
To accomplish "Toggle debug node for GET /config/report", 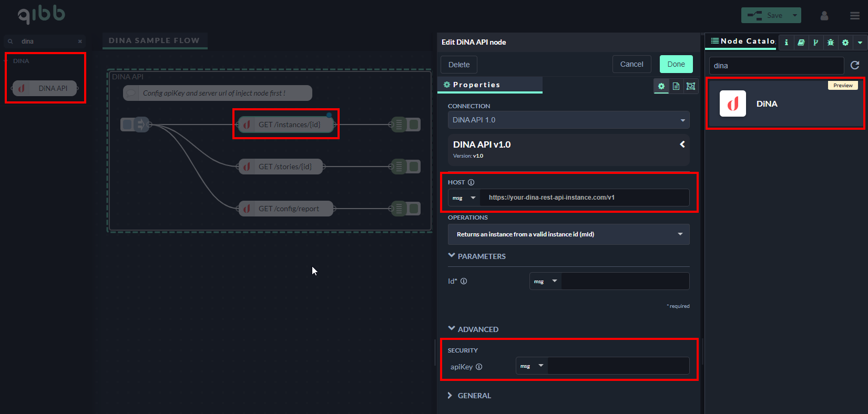I will coord(414,209).
